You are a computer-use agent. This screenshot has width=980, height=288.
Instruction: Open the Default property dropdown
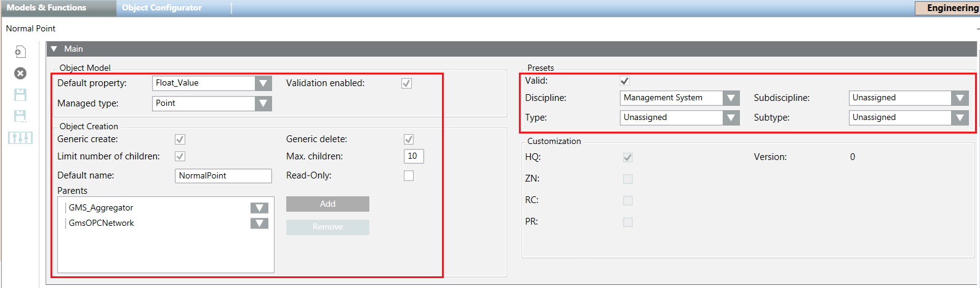click(x=263, y=83)
